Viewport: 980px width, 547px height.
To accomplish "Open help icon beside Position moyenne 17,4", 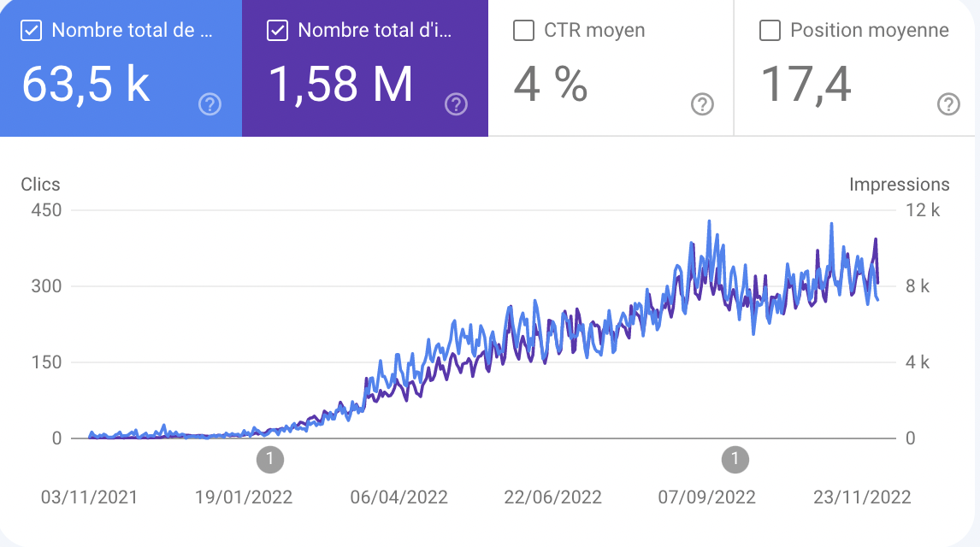I will (x=948, y=104).
